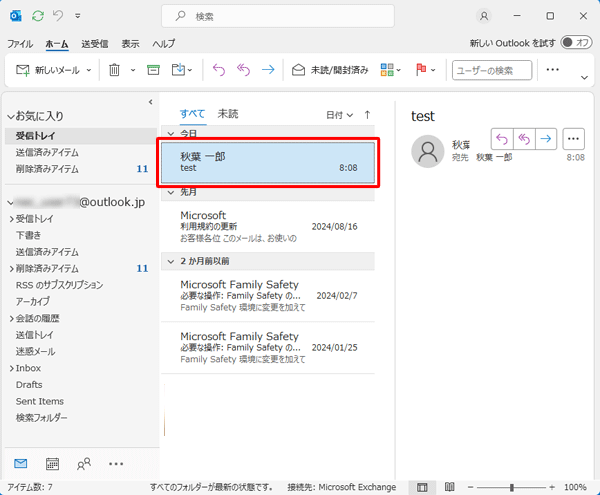Open the 迷惑メール folder

click(x=35, y=351)
